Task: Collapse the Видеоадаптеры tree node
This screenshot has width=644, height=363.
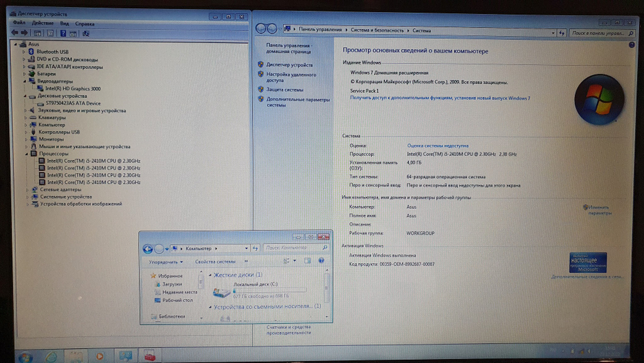Action: coord(25,81)
